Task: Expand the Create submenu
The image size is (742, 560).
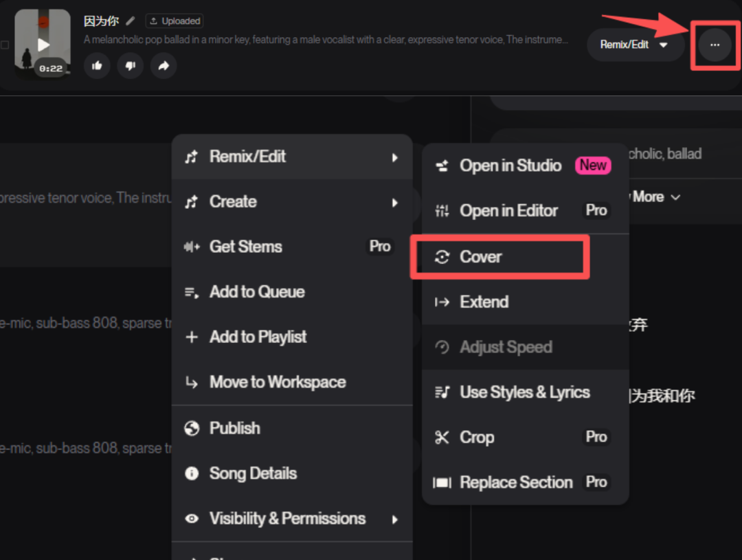Action: [291, 202]
